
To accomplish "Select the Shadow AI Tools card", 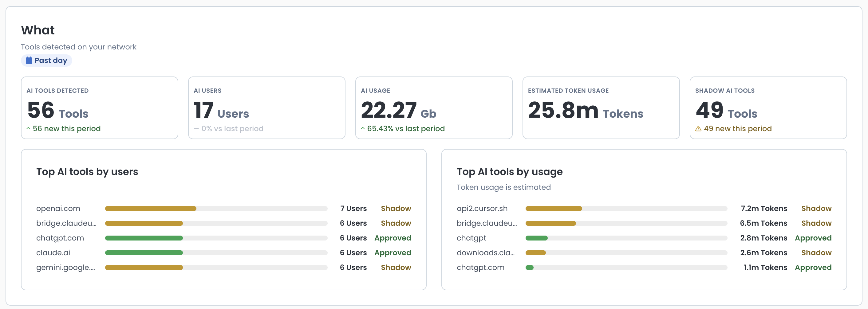I will [768, 108].
